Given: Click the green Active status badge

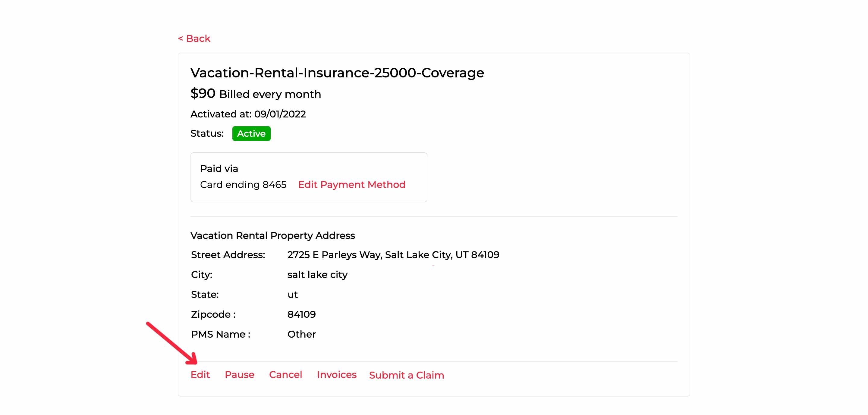Looking at the screenshot, I should pyautogui.click(x=251, y=134).
